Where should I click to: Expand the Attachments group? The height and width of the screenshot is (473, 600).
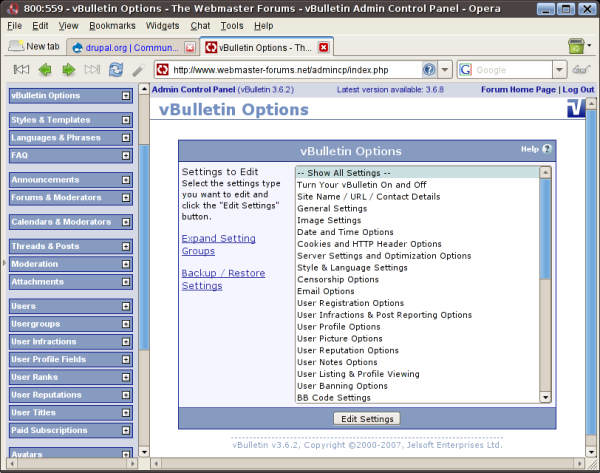[x=126, y=282]
